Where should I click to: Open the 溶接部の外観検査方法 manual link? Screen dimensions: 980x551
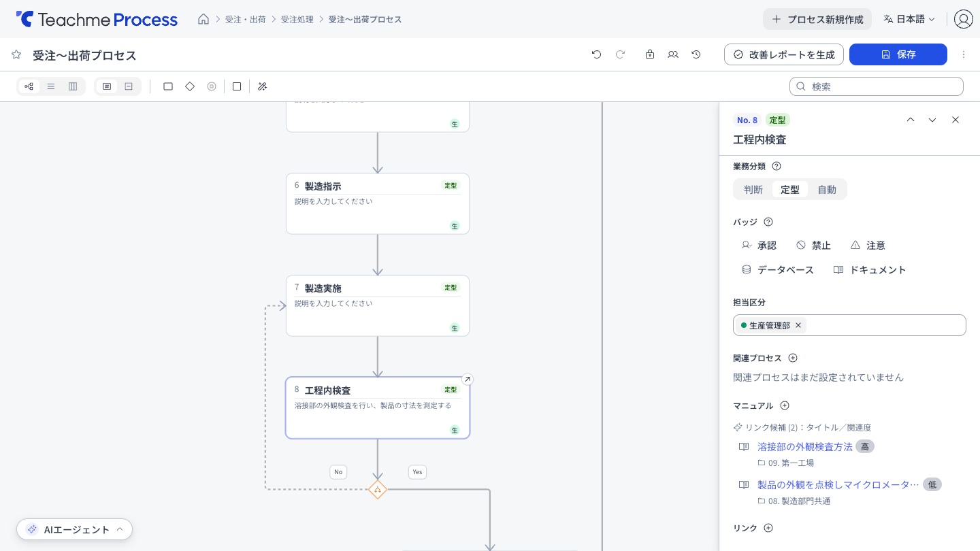pos(805,446)
